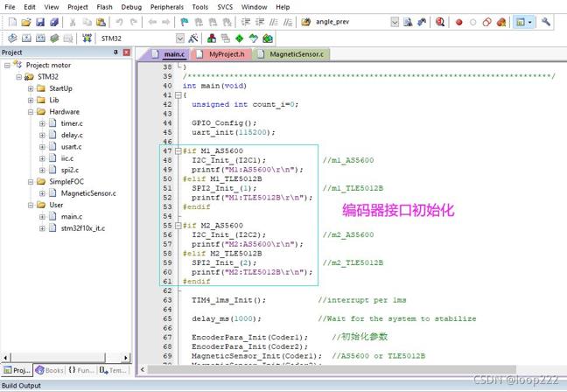
Task: Select MagneticSensor.c in project tree
Action: pos(88,193)
